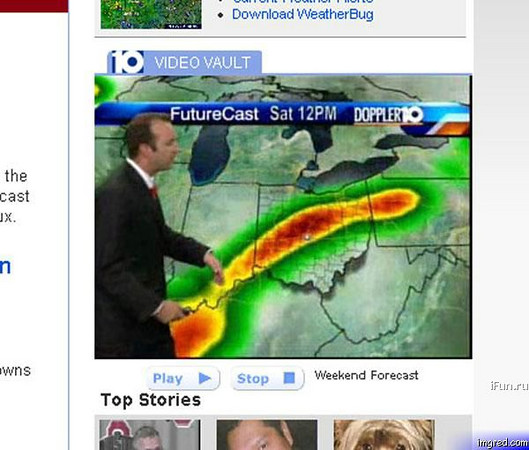529x450 pixels.
Task: Open the Ohio State coach story thumbnail
Action: click(x=150, y=435)
